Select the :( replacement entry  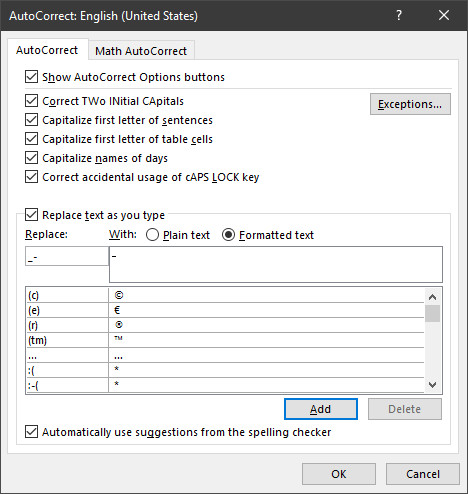pyautogui.click(x=225, y=370)
